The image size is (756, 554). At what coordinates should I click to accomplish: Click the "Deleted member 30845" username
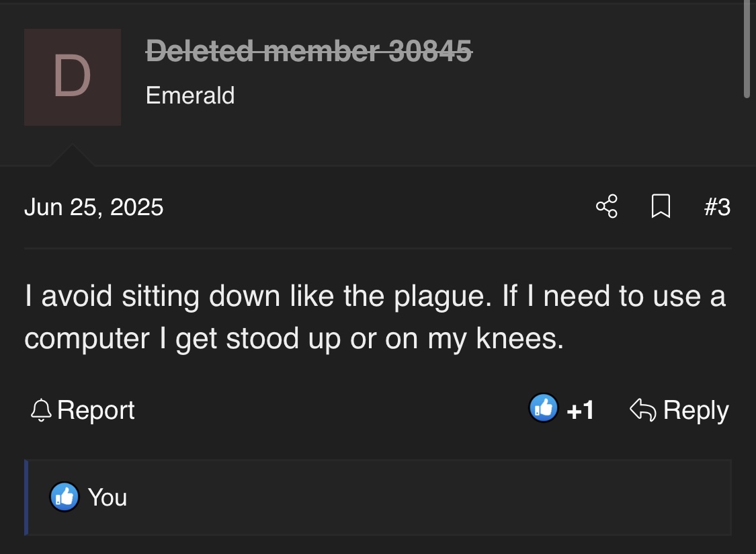click(x=309, y=50)
